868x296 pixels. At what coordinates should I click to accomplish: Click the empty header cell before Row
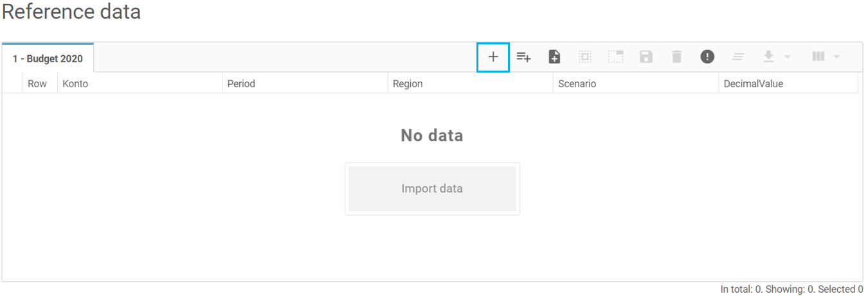pos(12,83)
